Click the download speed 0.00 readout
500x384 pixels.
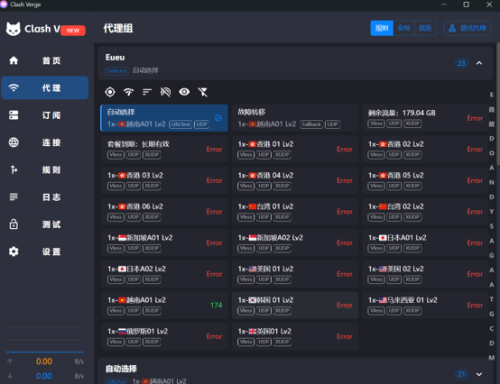(x=44, y=376)
